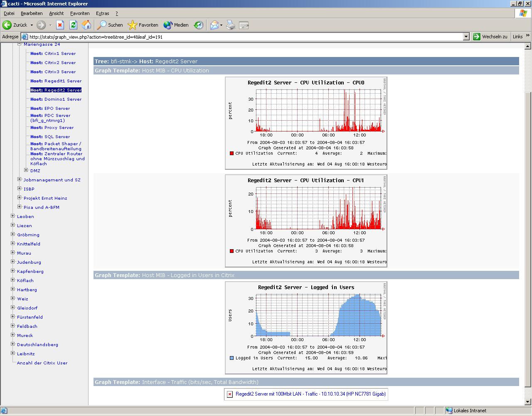This screenshot has width=532, height=416.
Task: Print the page with the printer icon
Action: [231, 25]
